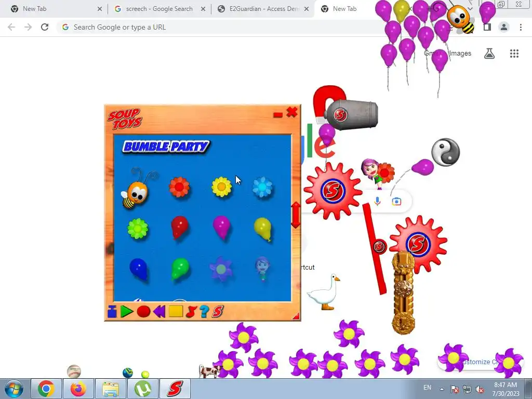Click the green play button in Soup Toys
The image size is (532, 399).
127,312
